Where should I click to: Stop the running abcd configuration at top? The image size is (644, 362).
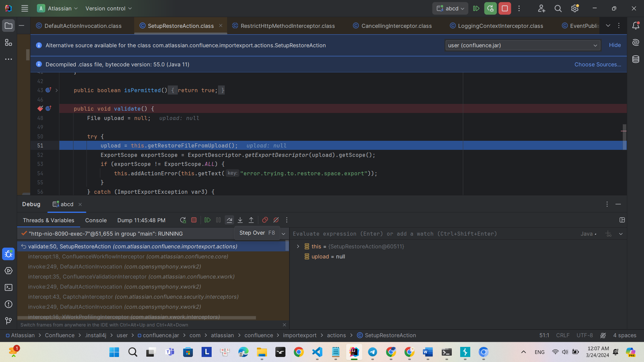point(504,8)
